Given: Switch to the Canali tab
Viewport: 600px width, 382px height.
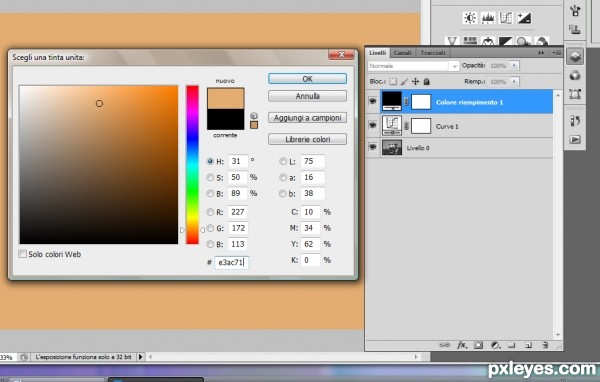Looking at the screenshot, I should [x=402, y=53].
